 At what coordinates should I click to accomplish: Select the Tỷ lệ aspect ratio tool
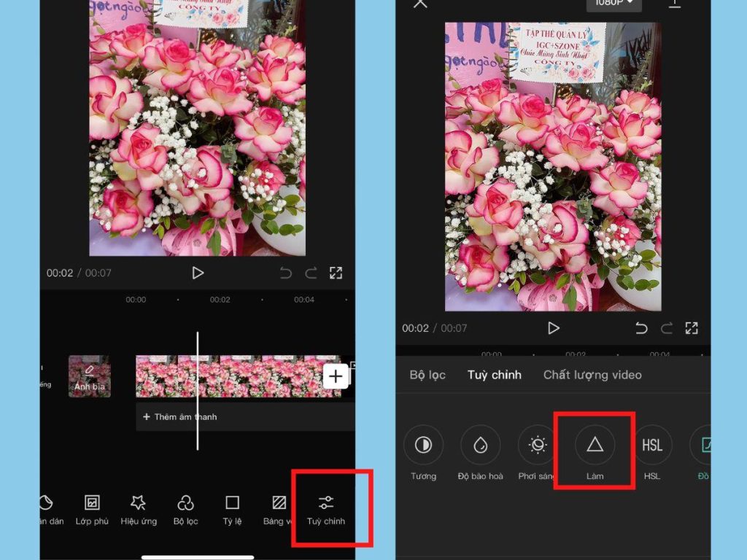pos(232,509)
